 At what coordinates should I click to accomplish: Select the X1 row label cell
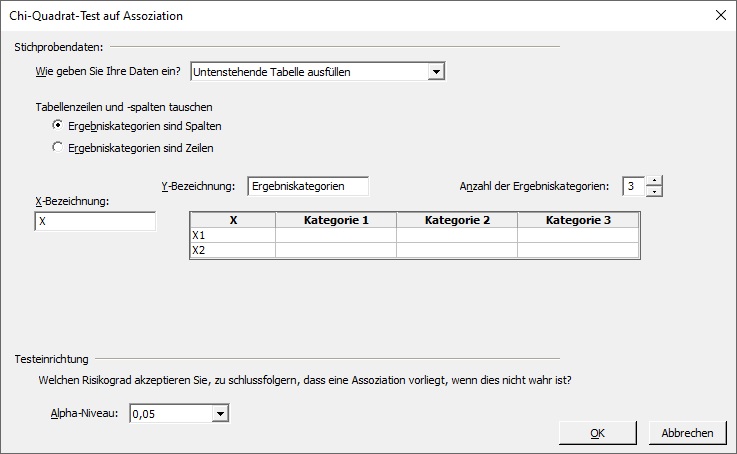pos(233,235)
